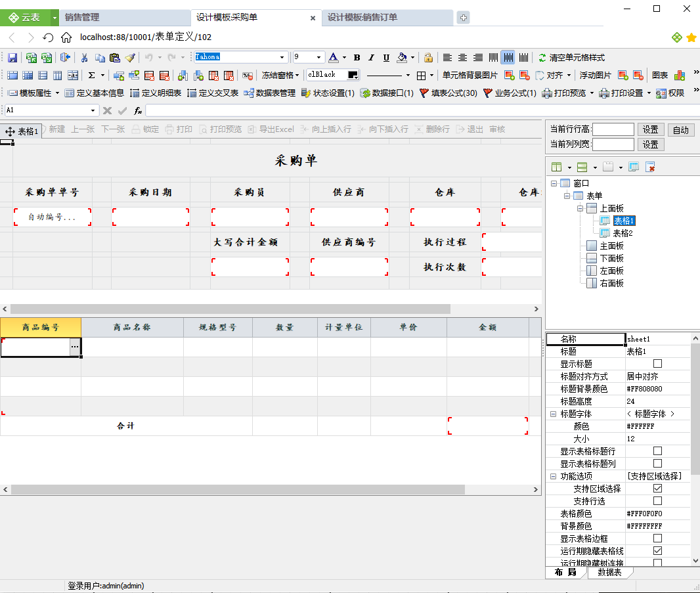
Task: Toggle Bold formatting
Action: [357, 58]
